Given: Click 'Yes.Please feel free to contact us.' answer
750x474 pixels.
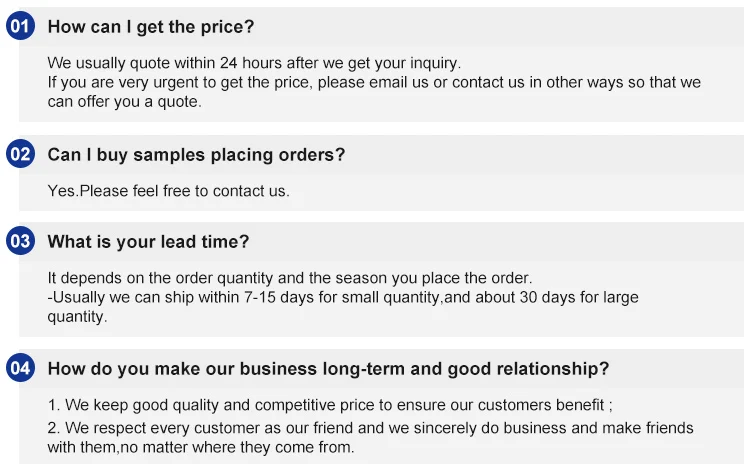Looking at the screenshot, I should [169, 191].
